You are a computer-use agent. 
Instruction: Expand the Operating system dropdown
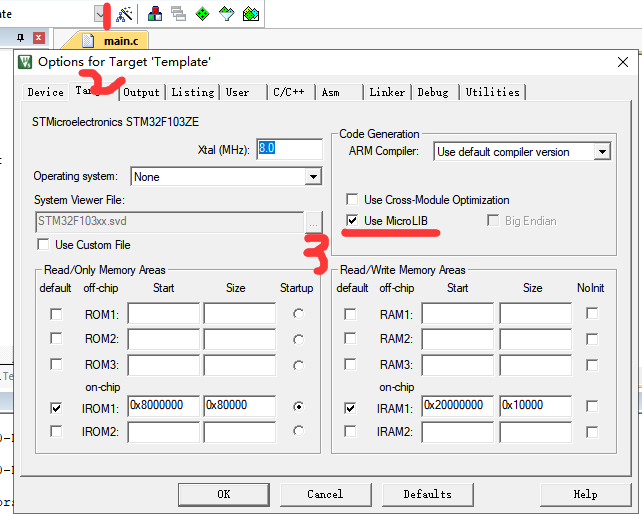(313, 177)
